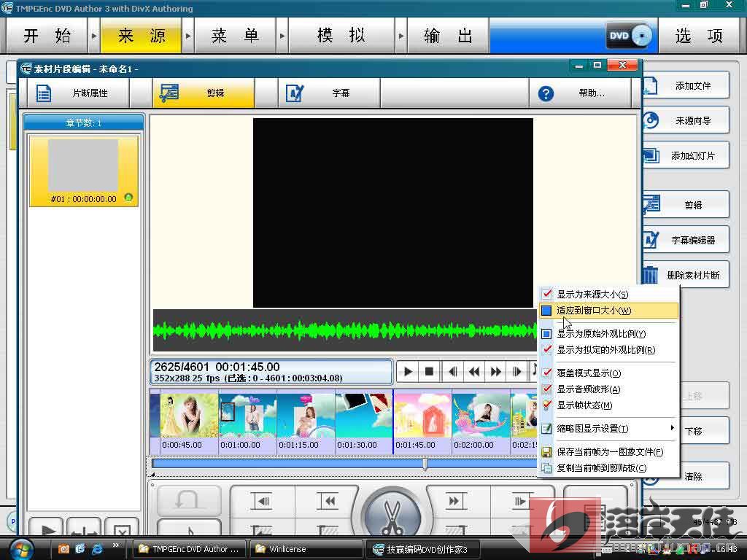This screenshot has height=560, width=747.
Task: Click 添加幻灯片 add slideshow button
Action: coord(686,156)
